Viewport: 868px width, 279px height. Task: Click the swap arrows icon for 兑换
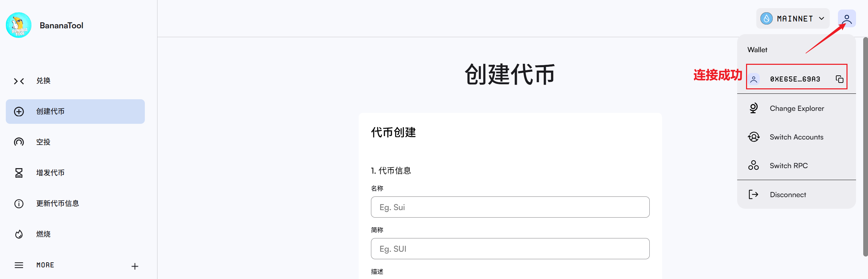coord(19,81)
